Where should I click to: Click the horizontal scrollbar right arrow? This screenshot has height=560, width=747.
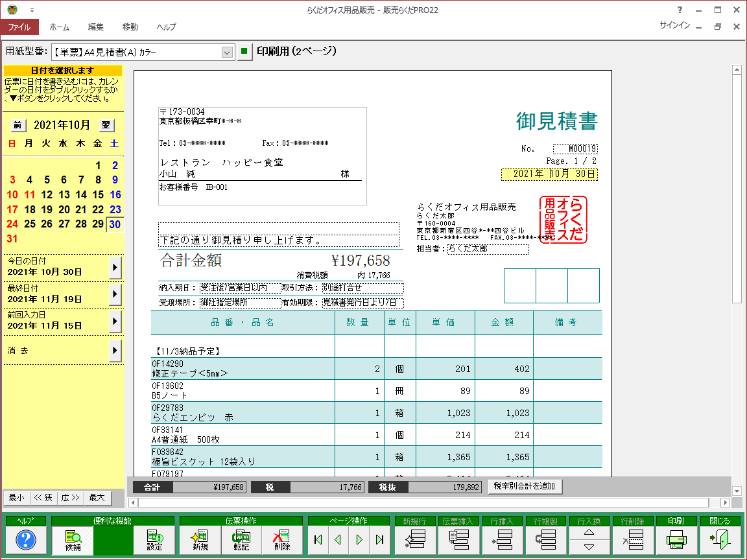point(725,502)
